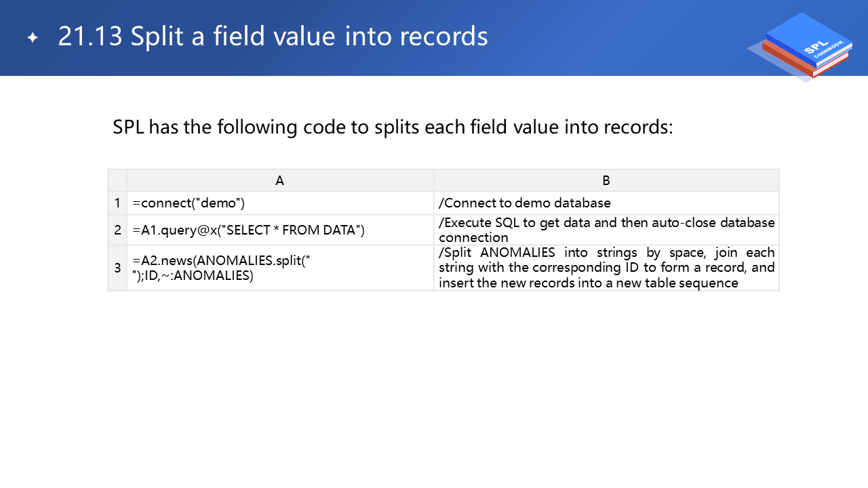Click the "/Execute SQL to get data" comment cell
This screenshot has width=868, height=488.
coord(606,230)
